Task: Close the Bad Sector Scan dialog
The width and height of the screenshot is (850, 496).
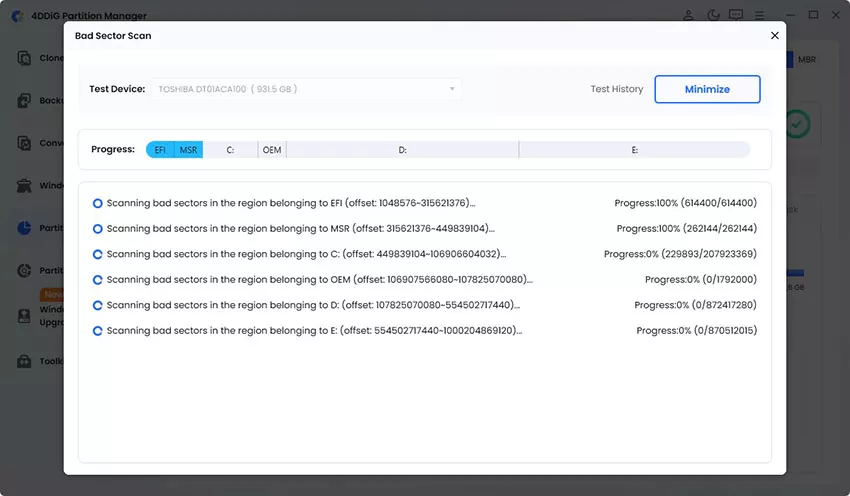Action: (x=775, y=35)
